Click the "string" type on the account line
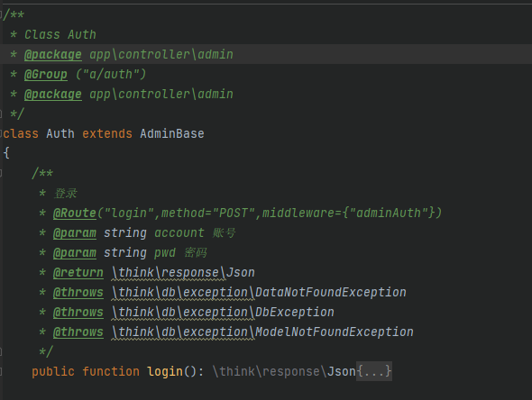Viewport: 532px width, 400px height. pos(125,232)
